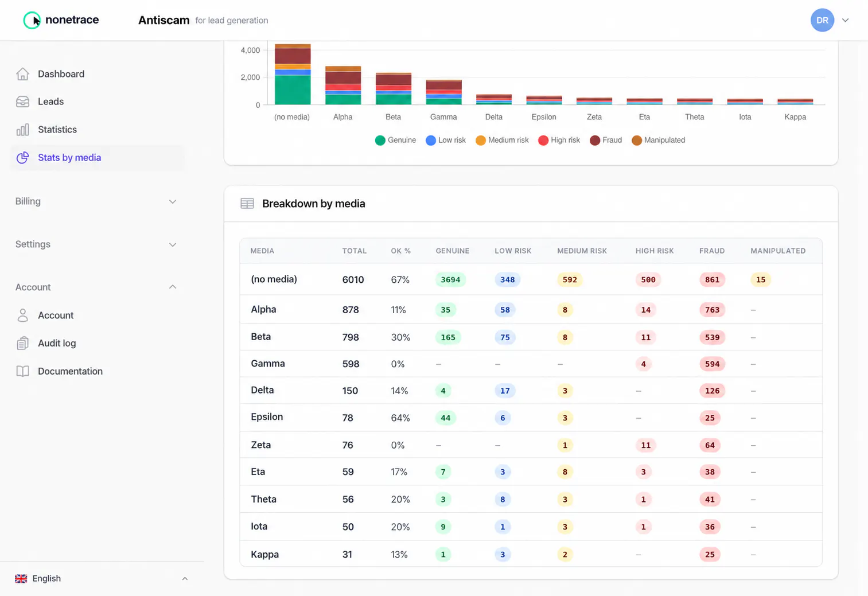Toggle Genuine series in chart legend
868x596 pixels.
(395, 140)
